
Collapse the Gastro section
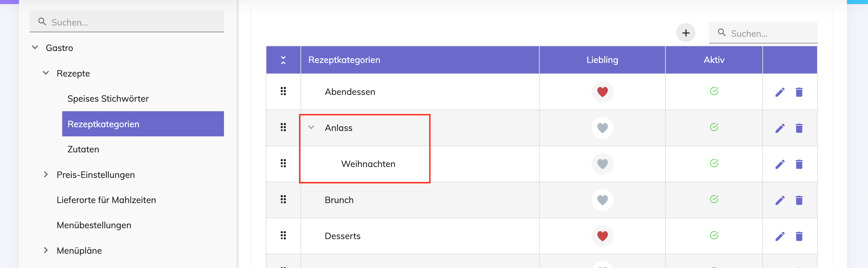point(35,48)
